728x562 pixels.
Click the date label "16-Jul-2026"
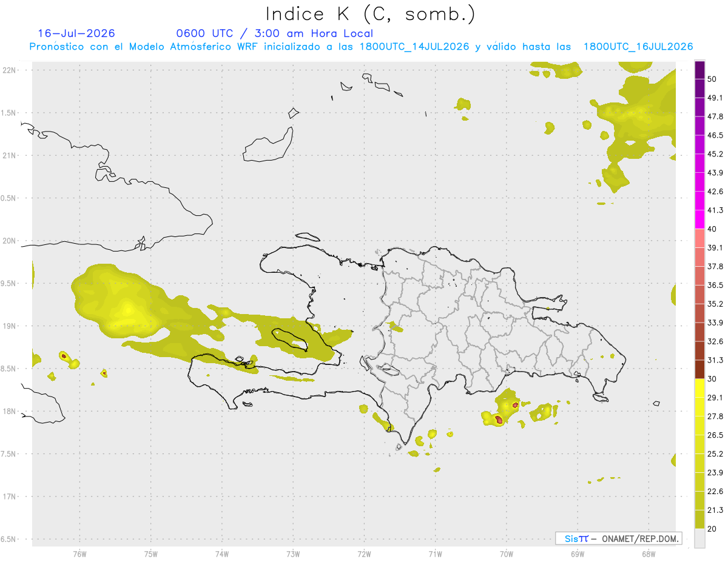click(76, 33)
